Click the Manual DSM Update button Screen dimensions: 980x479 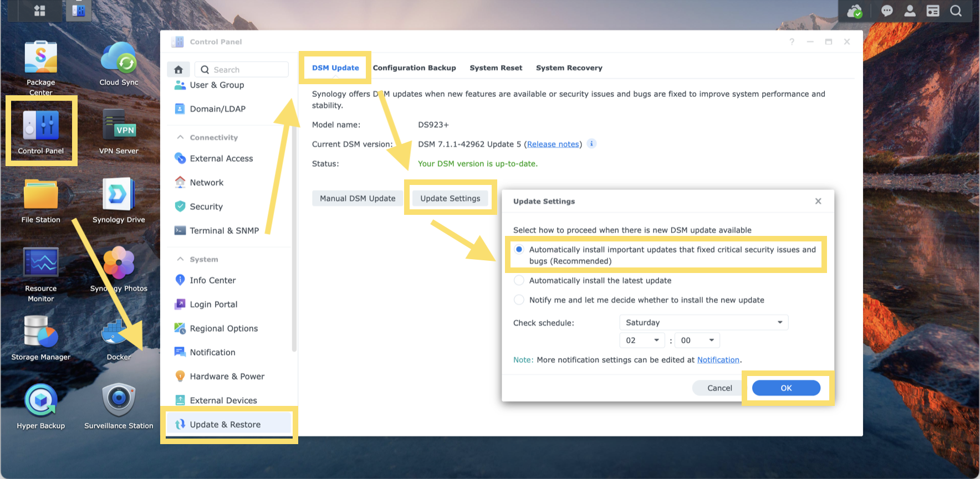(358, 198)
